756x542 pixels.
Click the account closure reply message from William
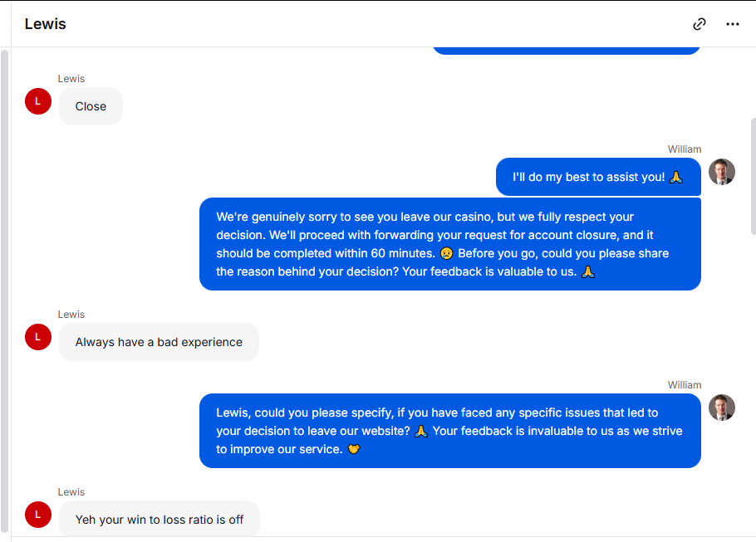coord(450,244)
